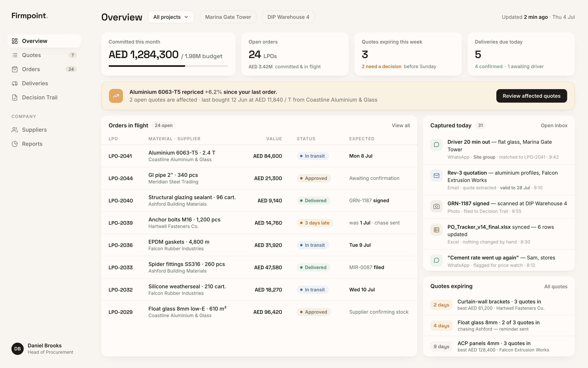Click the 4 days Float glass quote
The width and height of the screenshot is (588, 368).
tap(499, 326)
